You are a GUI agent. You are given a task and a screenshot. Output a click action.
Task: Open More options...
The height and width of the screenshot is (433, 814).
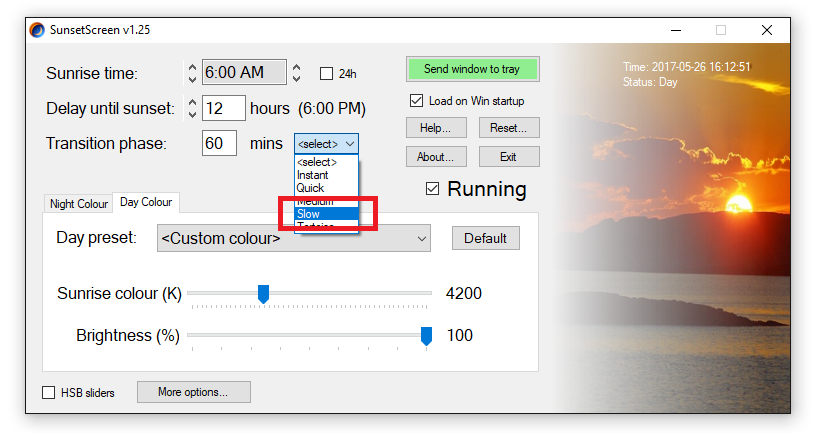pyautogui.click(x=194, y=392)
